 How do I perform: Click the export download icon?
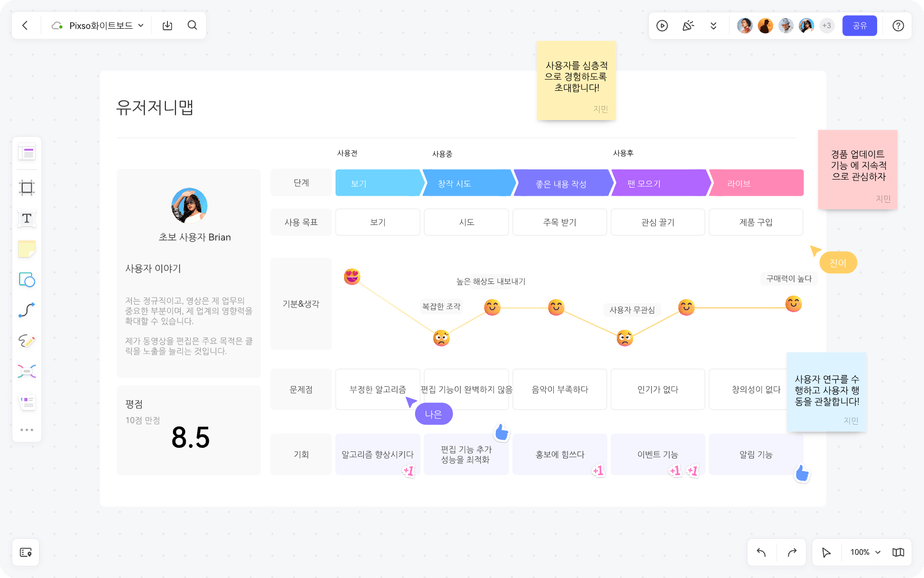[167, 25]
